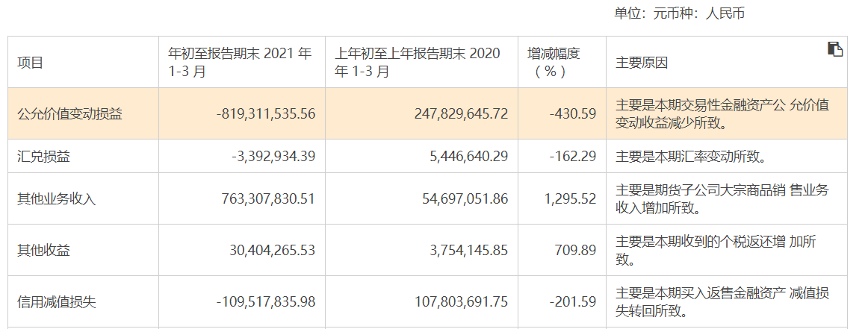The image size is (868, 329).
Task: Click the value 247,829,645.72
Action: pos(461,114)
